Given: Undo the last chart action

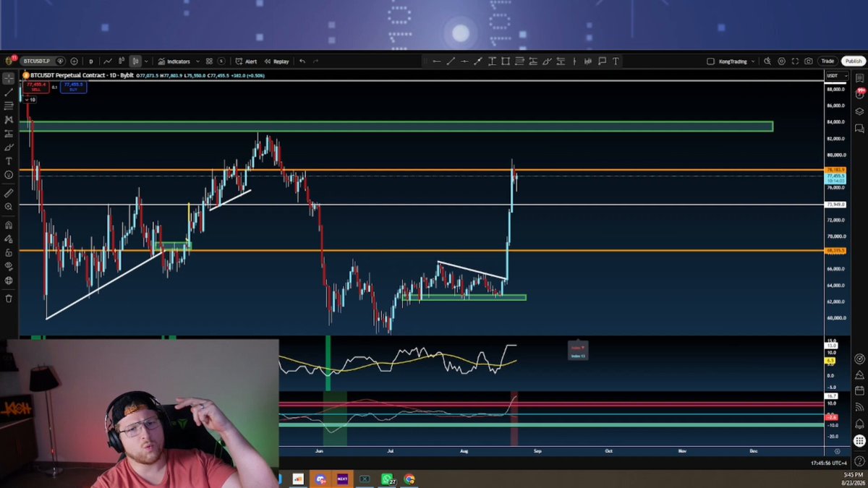Looking at the screenshot, I should (x=302, y=61).
